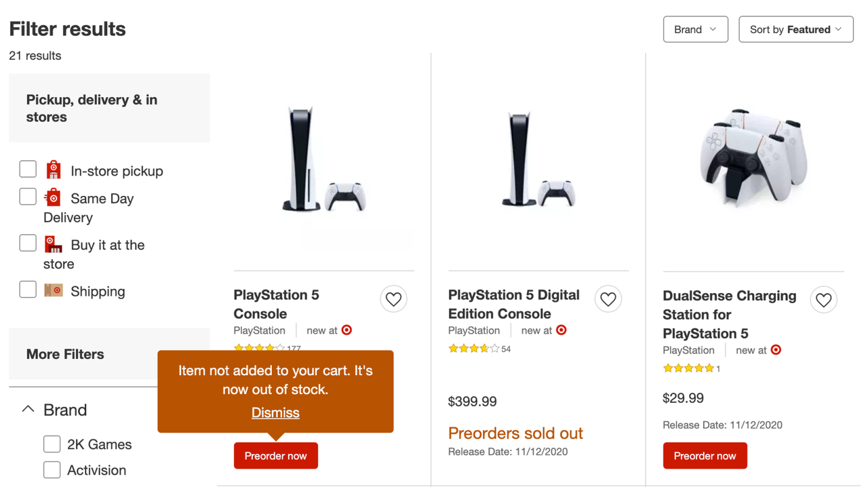Tick the 2K Games brand checkbox
Viewport: 868px width, 487px height.
click(x=52, y=444)
